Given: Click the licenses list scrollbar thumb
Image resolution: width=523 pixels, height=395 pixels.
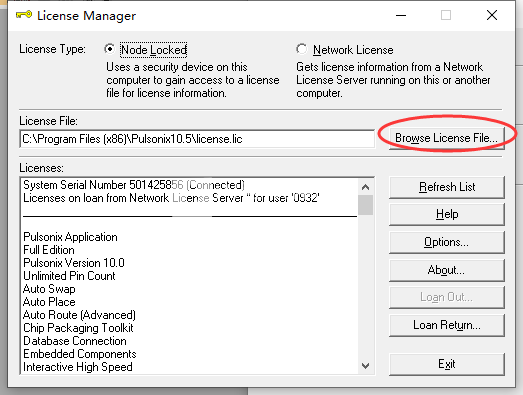Looking at the screenshot, I should click(366, 205).
